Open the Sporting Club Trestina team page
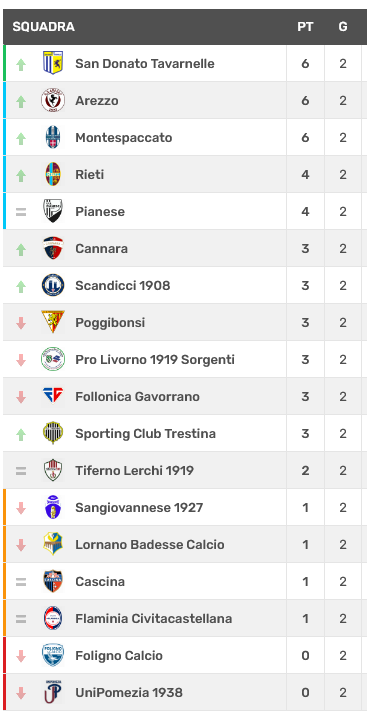This screenshot has width=367, height=722. pyautogui.click(x=146, y=433)
